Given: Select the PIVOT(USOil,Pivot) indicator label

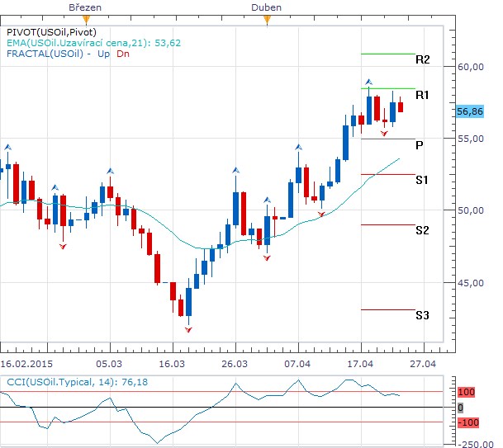Looking at the screenshot, I should click(52, 32).
